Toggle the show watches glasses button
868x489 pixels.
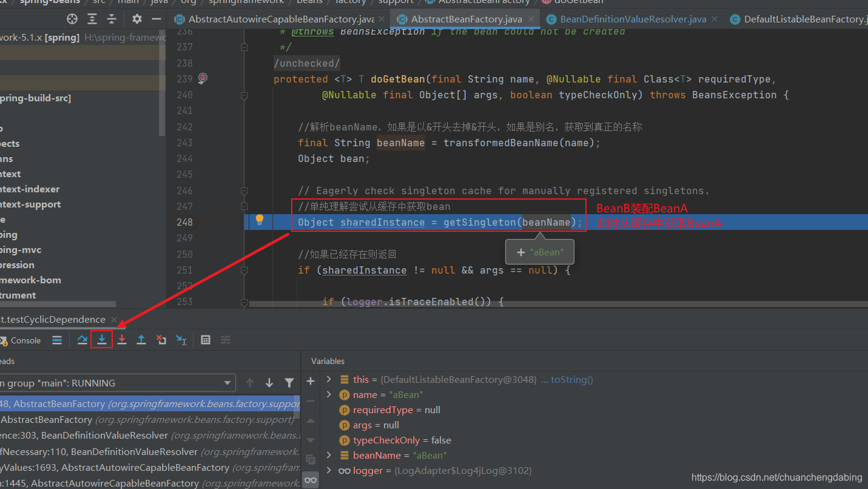coord(311,480)
